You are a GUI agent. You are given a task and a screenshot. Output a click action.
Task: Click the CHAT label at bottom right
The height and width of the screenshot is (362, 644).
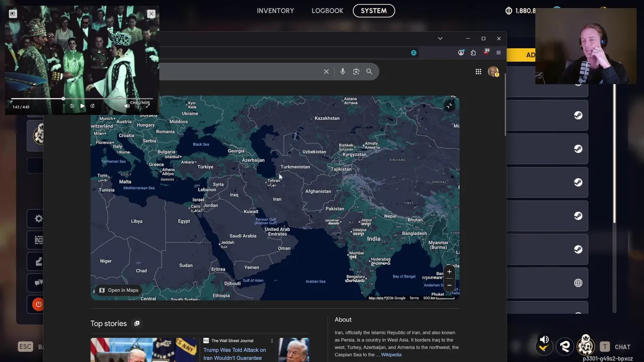pos(622,347)
